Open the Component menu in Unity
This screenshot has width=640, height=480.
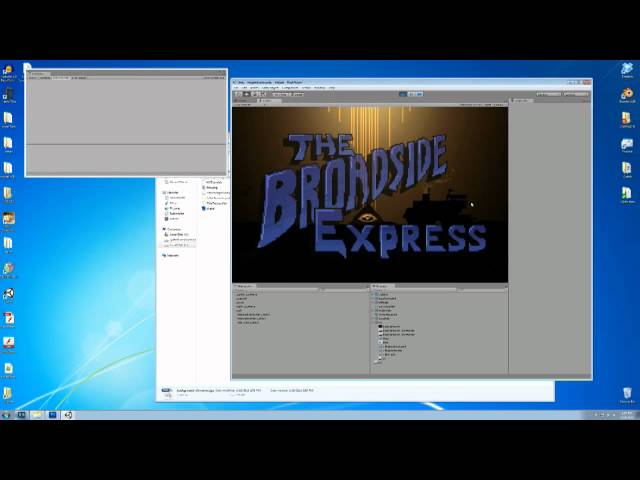pyautogui.click(x=290, y=88)
